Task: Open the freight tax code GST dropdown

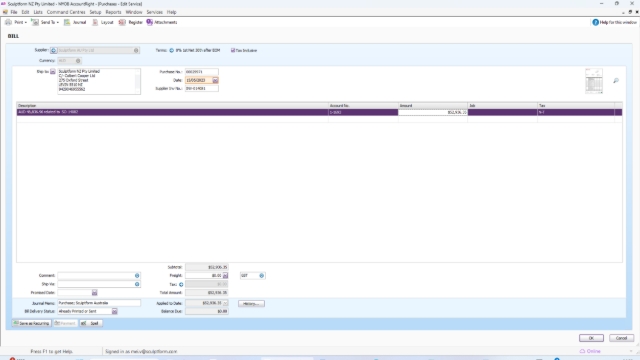Action: pyautogui.click(x=262, y=276)
